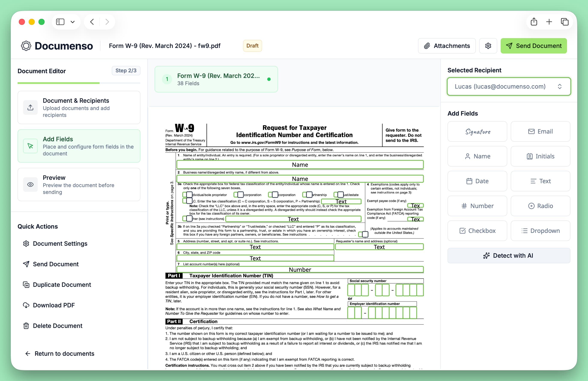Click the green Send Document button
The image size is (588, 381).
[x=533, y=46]
